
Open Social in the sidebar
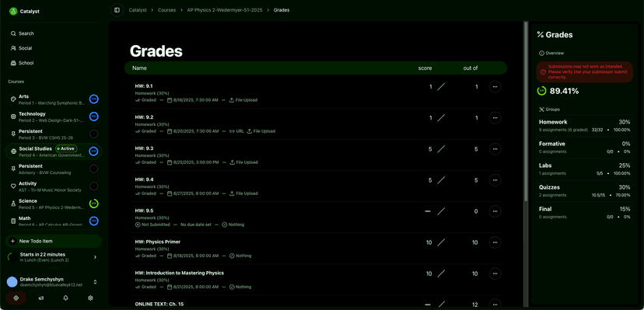pos(54,48)
